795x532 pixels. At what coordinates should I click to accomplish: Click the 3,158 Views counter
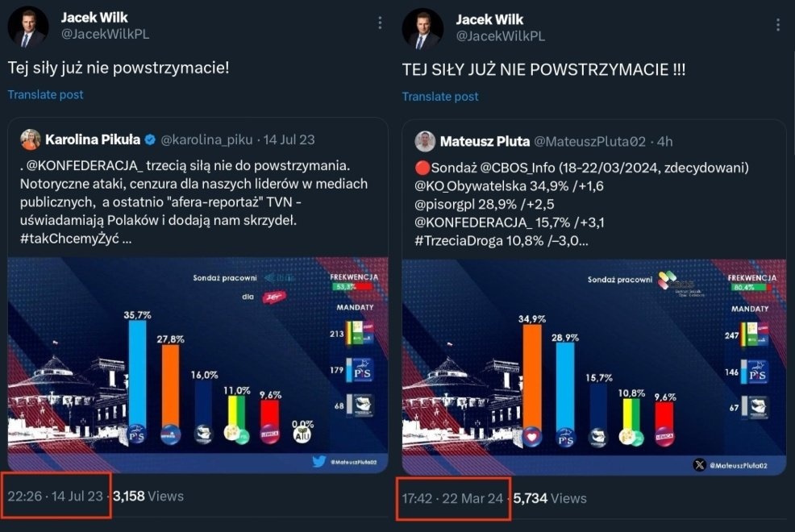[148, 496]
